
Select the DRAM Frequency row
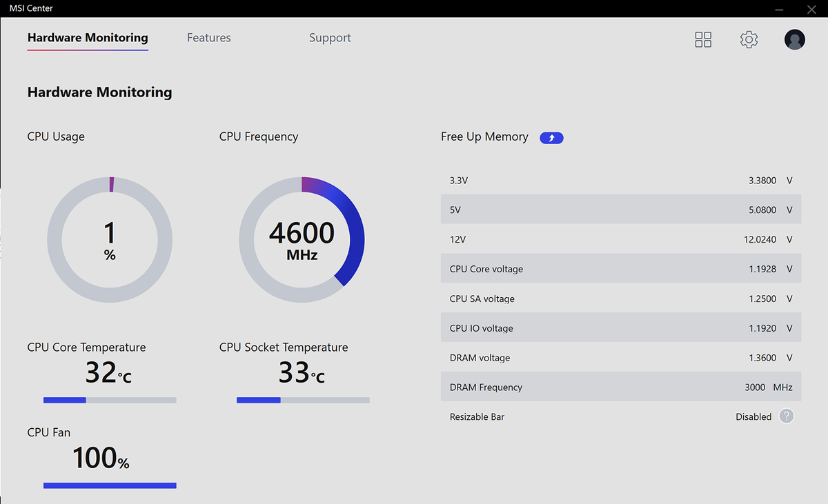(621, 387)
